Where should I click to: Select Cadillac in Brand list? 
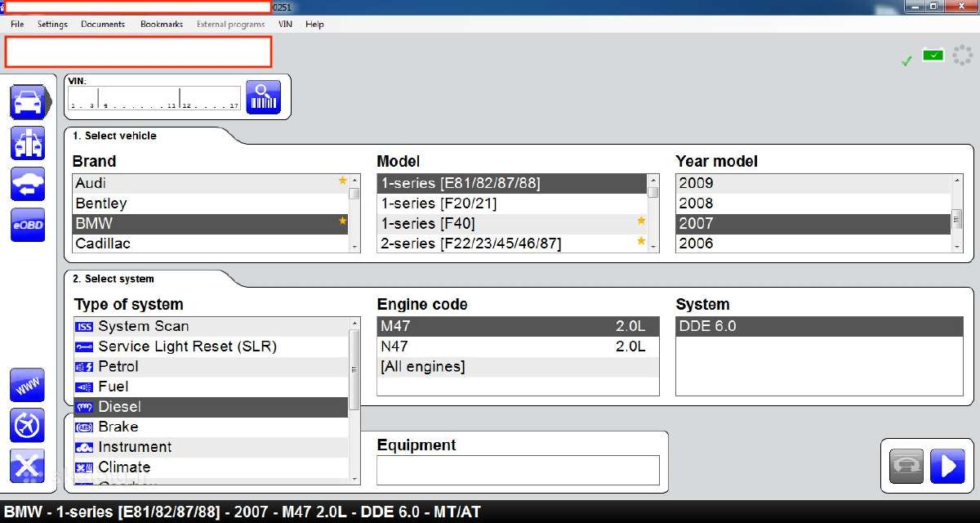coord(211,244)
